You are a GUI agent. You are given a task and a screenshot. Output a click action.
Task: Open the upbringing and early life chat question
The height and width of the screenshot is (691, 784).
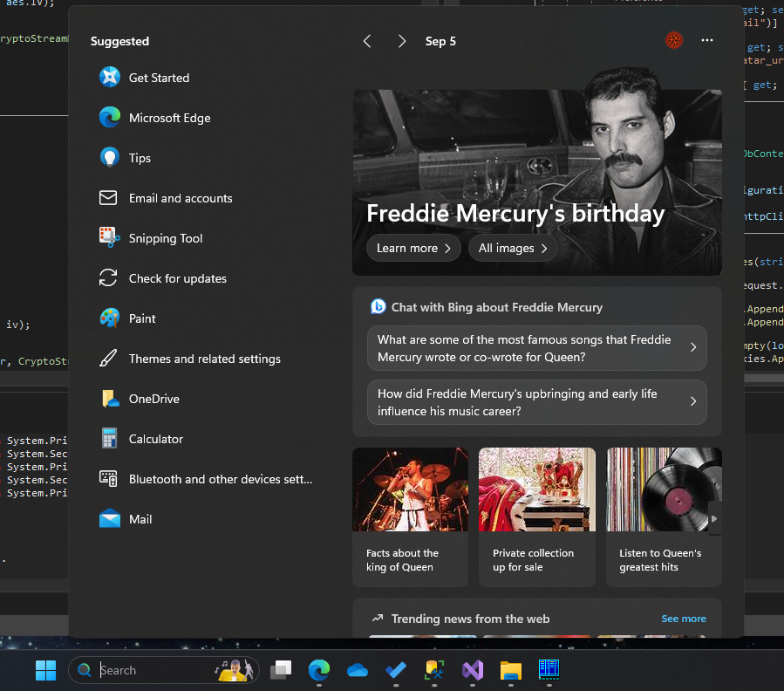pos(537,402)
